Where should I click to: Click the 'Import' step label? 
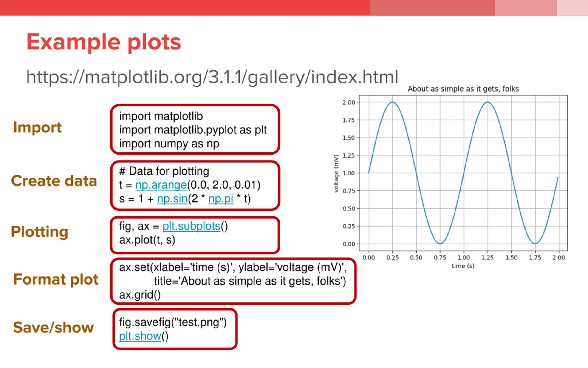click(x=37, y=127)
